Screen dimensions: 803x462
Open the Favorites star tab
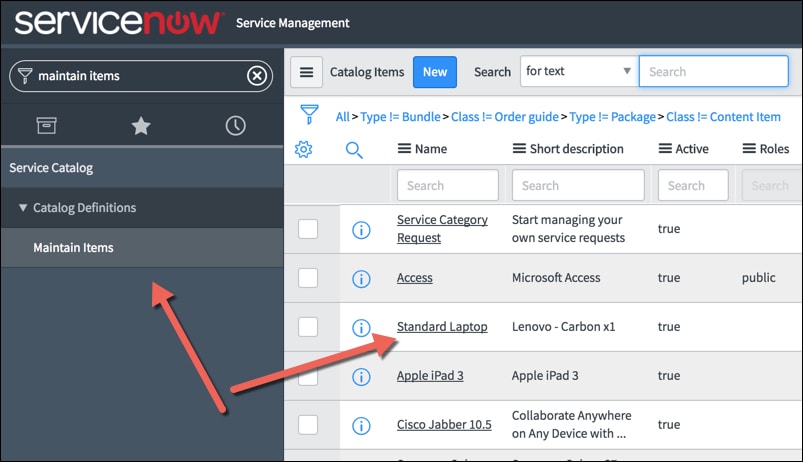(x=141, y=125)
